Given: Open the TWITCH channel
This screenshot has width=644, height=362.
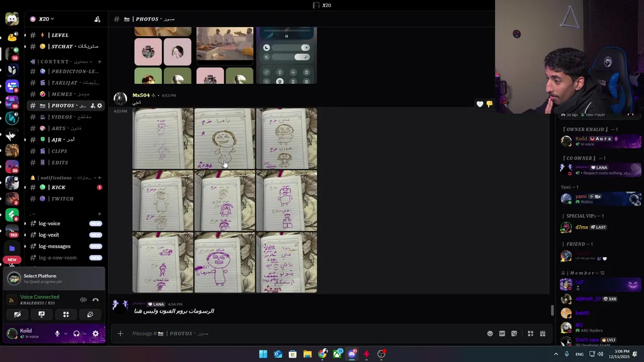Looking at the screenshot, I should (65, 199).
